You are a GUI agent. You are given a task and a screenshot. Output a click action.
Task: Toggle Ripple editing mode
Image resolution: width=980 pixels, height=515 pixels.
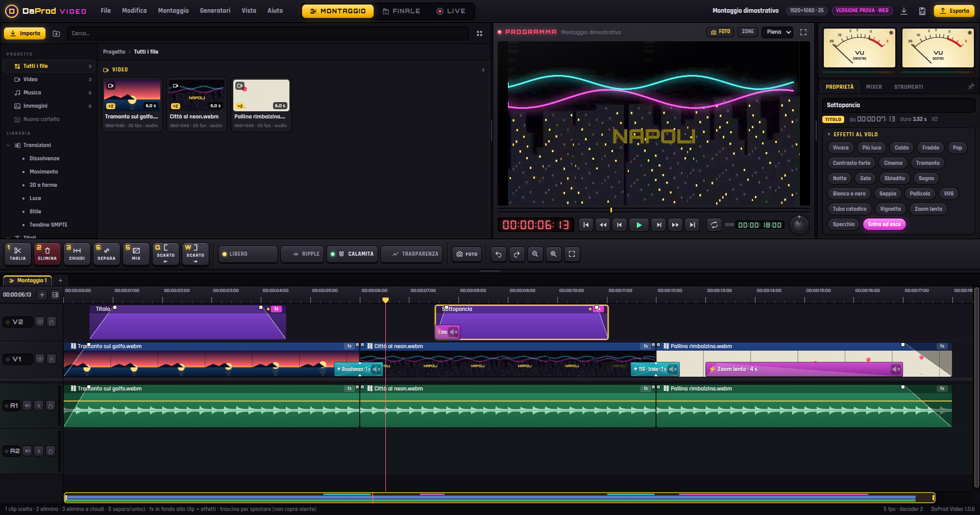pos(302,254)
